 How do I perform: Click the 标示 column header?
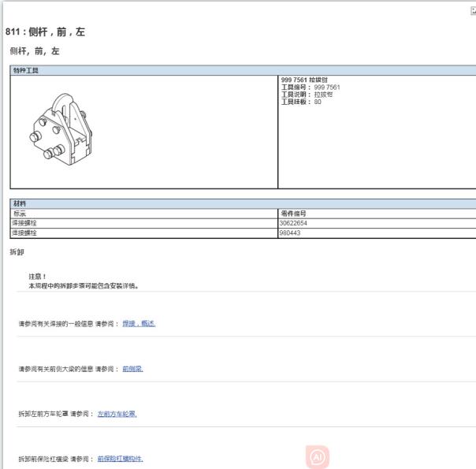point(20,214)
